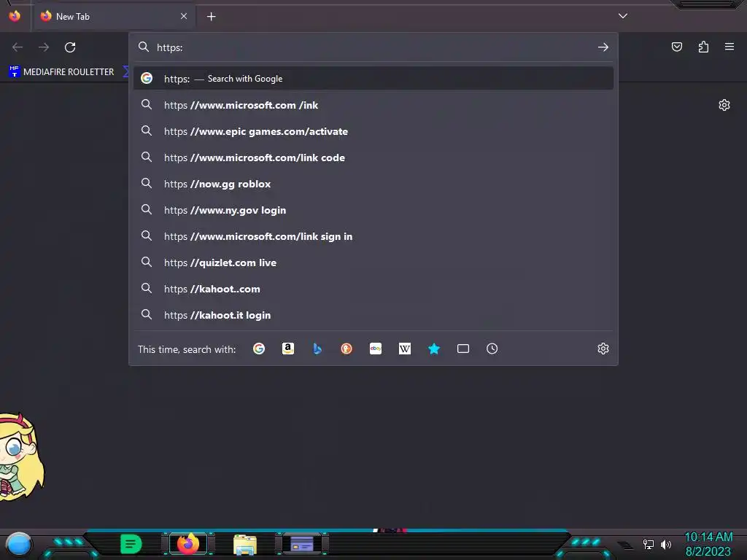Select suggestion www.microsoft.com/link sign in
This screenshot has width=747, height=560.
373,236
